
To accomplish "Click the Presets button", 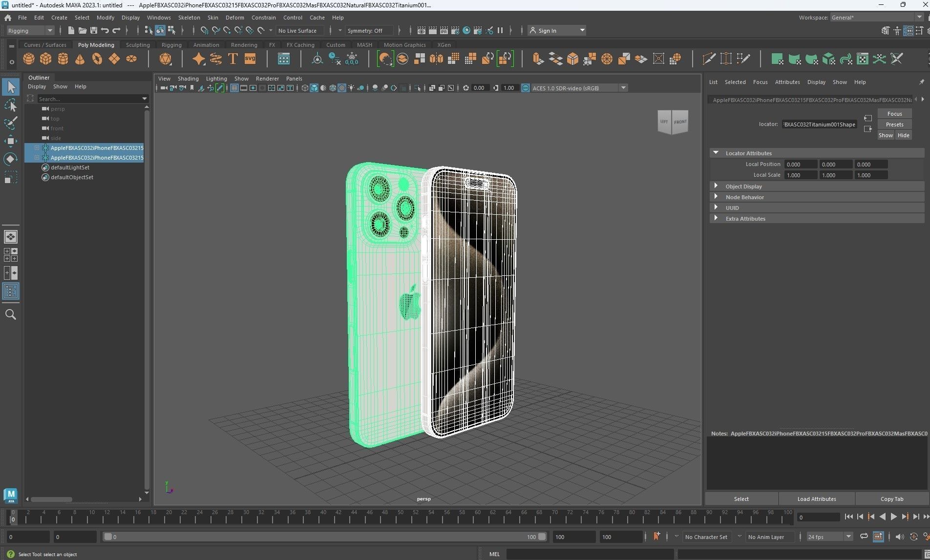I will tap(894, 124).
